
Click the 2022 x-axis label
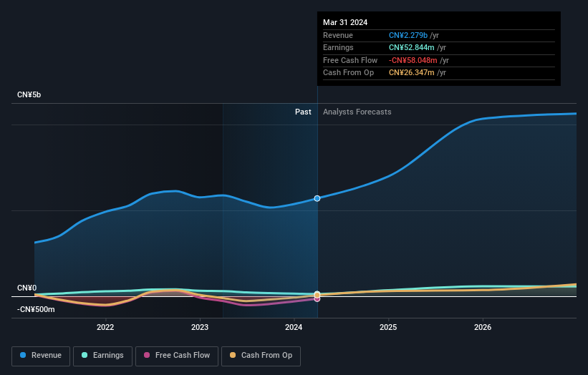click(105, 327)
